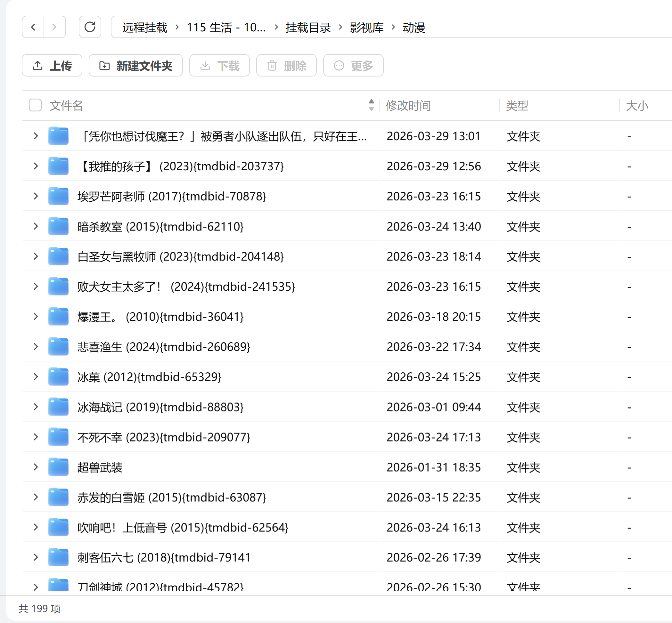Refresh the folder listing

pyautogui.click(x=90, y=27)
